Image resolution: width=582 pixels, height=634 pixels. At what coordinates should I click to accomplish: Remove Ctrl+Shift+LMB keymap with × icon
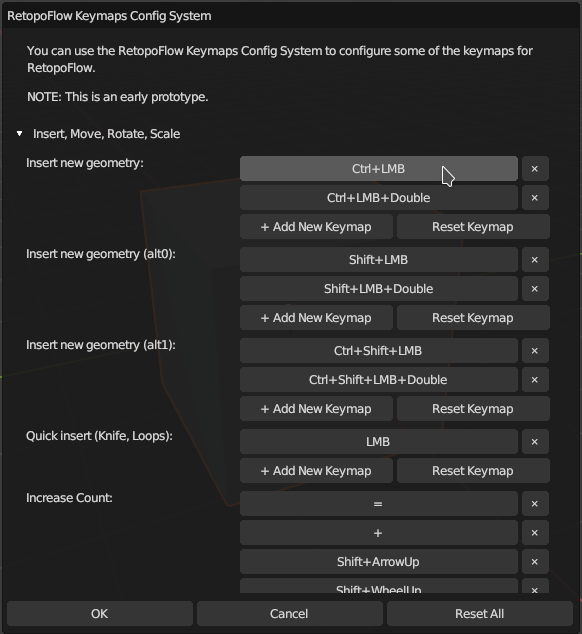point(535,351)
